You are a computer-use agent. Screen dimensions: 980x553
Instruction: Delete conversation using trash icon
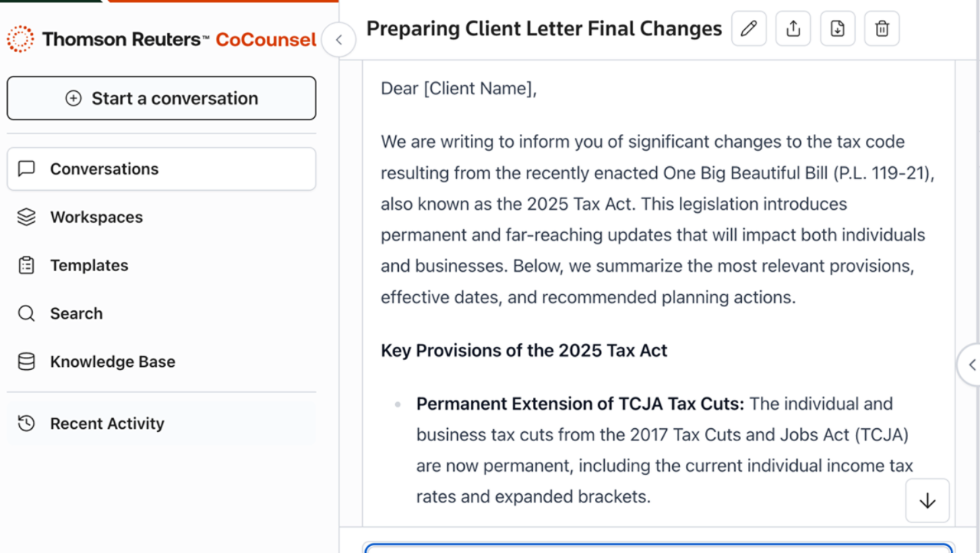point(882,29)
